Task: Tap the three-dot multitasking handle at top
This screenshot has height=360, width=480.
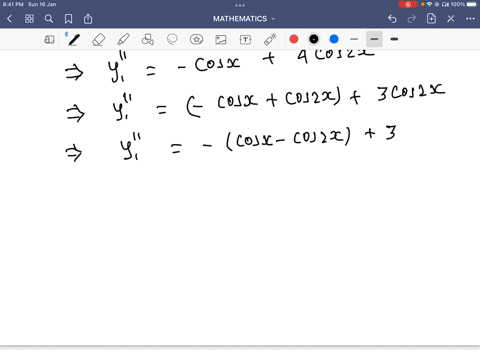Action: pos(240,5)
